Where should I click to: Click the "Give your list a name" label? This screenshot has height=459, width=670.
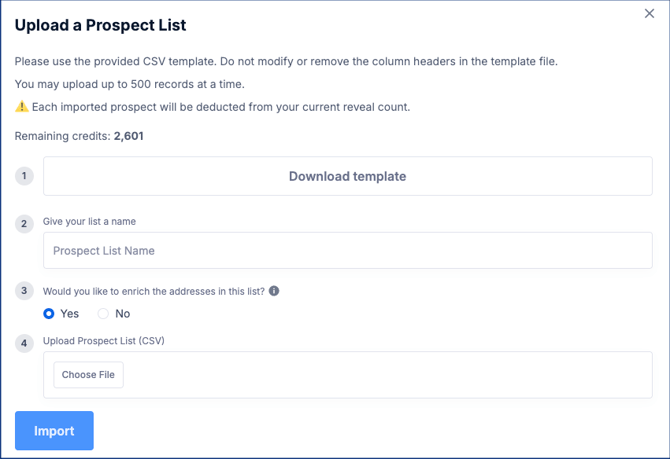click(x=89, y=221)
